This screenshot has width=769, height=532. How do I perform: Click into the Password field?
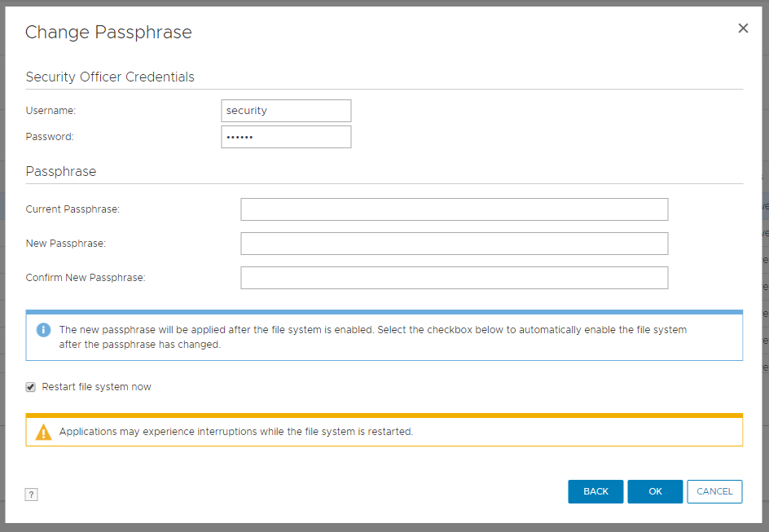[x=286, y=137]
